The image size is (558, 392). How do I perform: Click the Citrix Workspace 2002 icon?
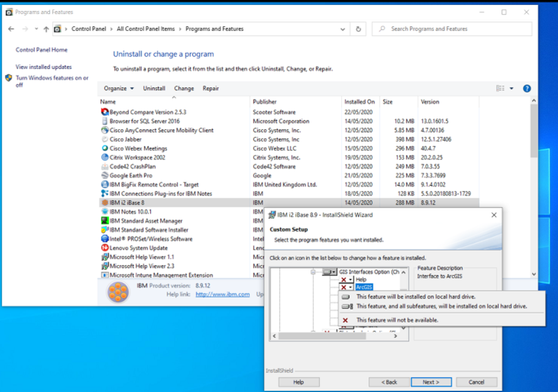[104, 157]
